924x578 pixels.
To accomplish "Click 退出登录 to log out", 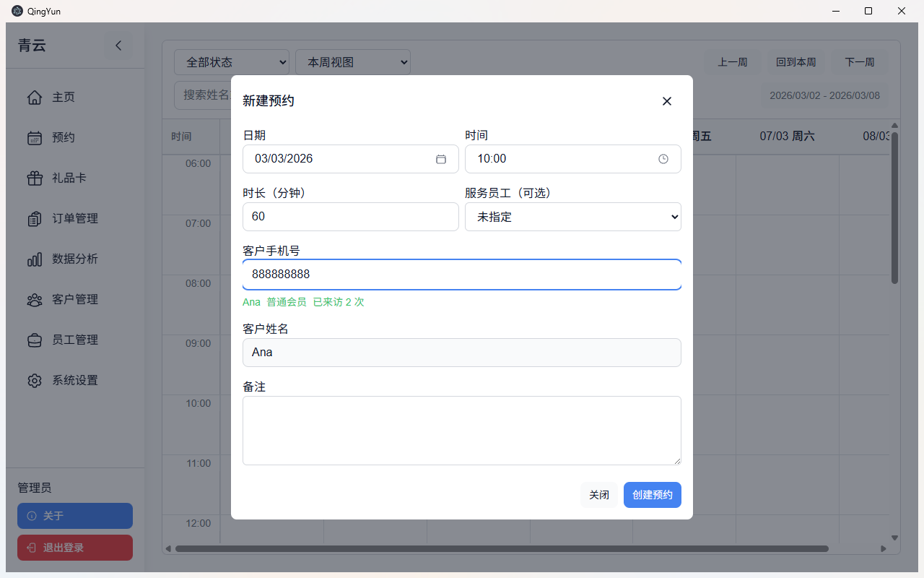I will click(x=75, y=548).
